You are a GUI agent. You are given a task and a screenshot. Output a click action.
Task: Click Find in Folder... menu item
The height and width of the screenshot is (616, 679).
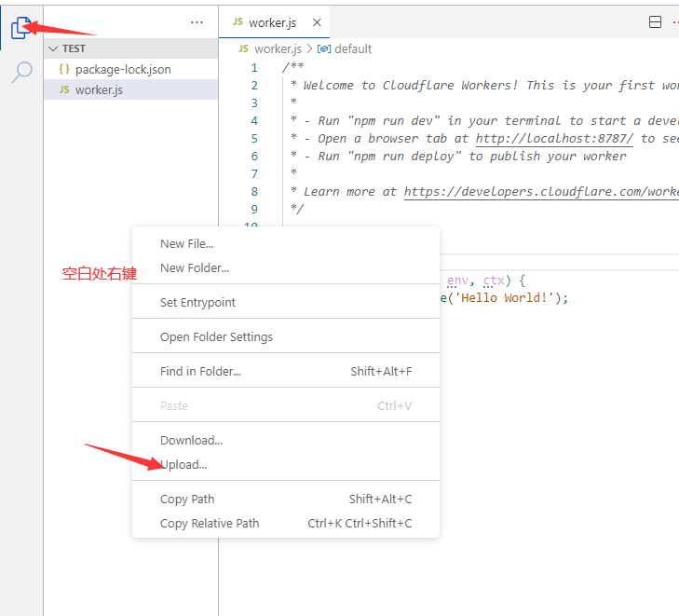pyautogui.click(x=200, y=372)
